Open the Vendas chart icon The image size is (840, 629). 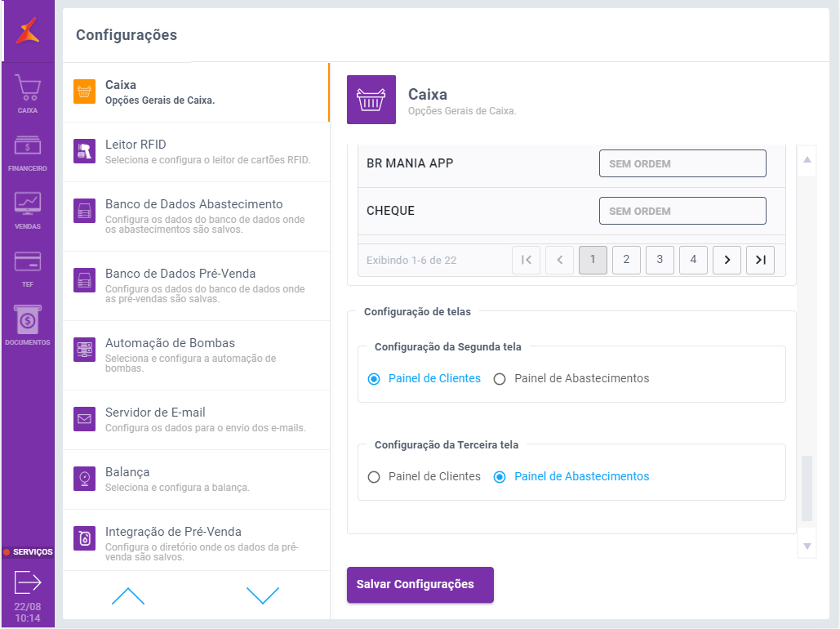pos(28,204)
